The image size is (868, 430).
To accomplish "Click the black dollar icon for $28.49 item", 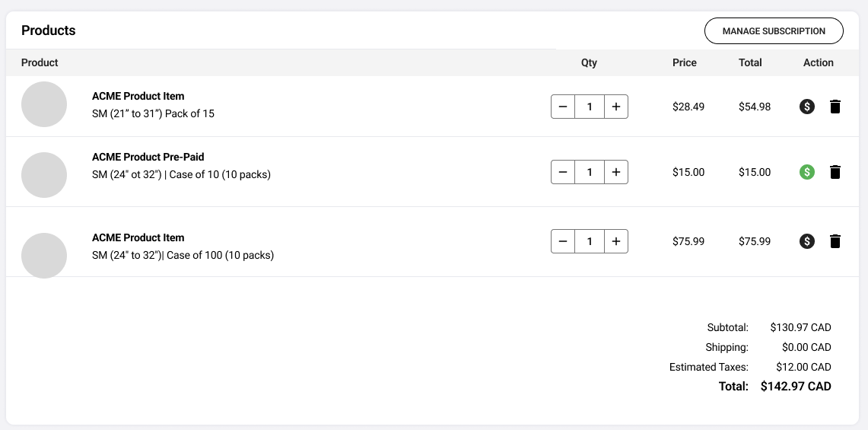I will pyautogui.click(x=807, y=107).
